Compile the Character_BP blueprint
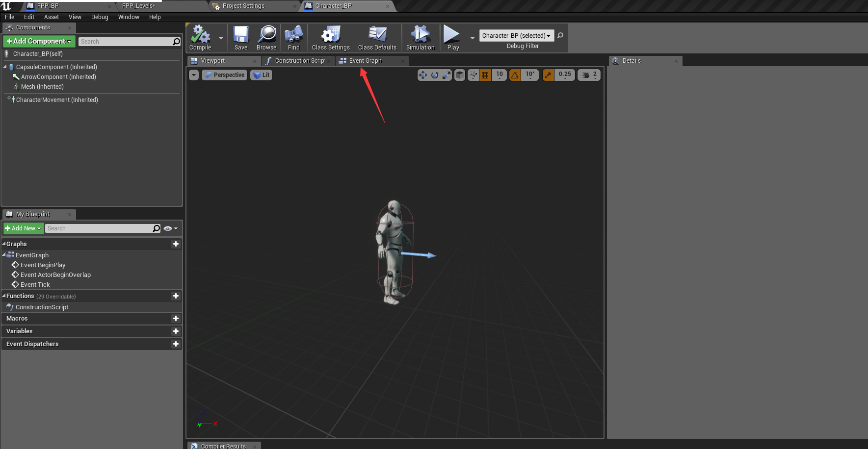 (x=200, y=38)
